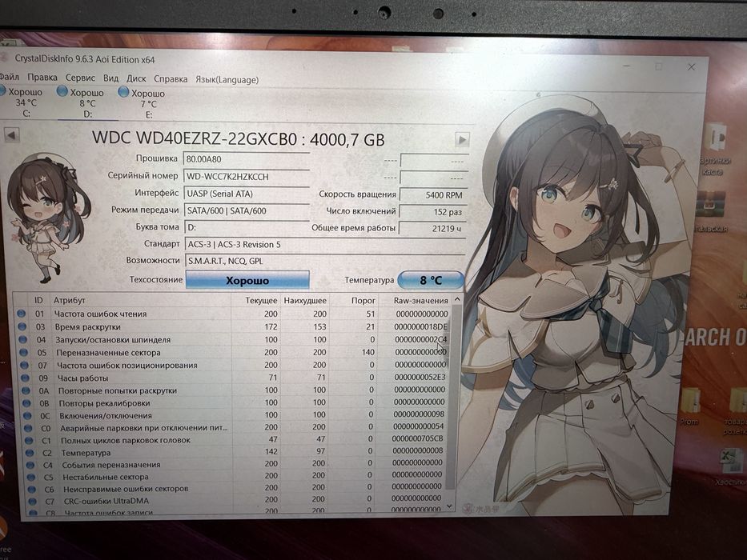Click status dot for Неисправимые ошибки секторов

point(32,489)
